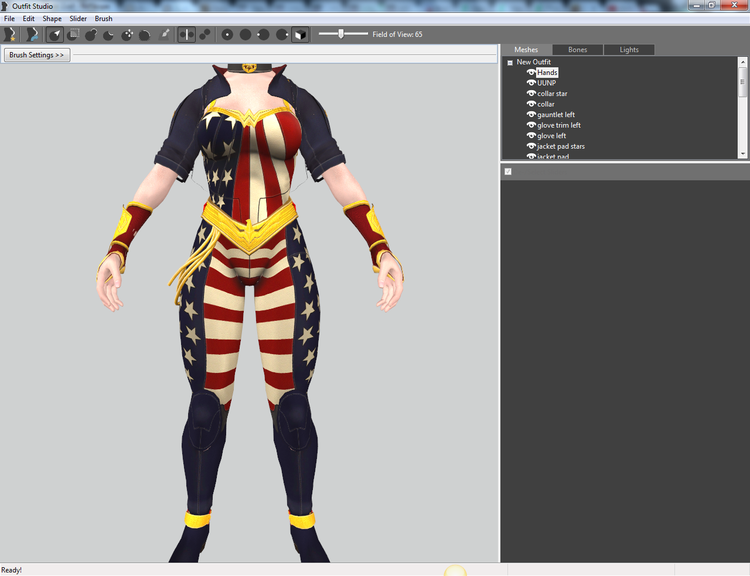Hide the glove trim left mesh
This screenshot has height=576, width=750.
point(531,125)
